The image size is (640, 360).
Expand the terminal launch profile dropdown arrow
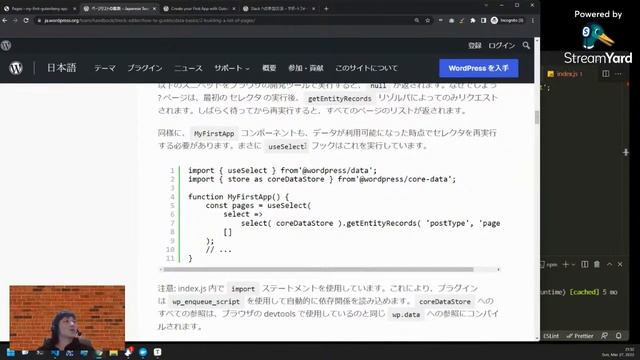click(x=573, y=264)
